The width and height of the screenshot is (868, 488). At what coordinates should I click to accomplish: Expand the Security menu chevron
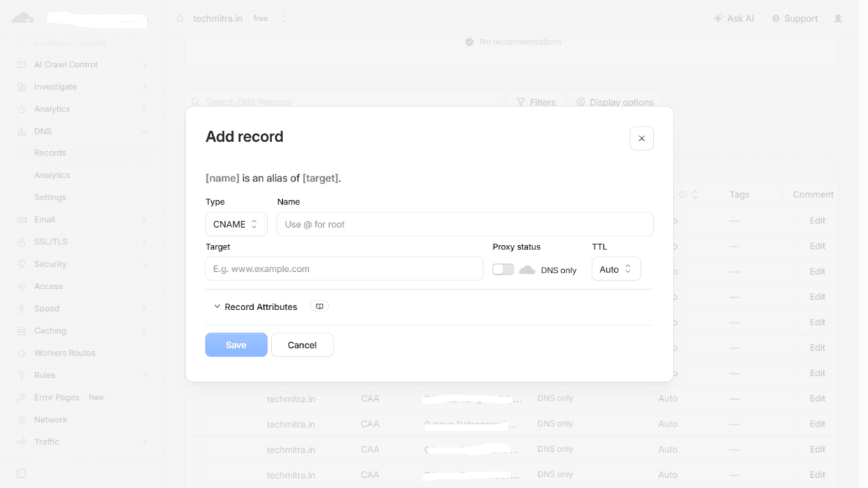point(145,265)
